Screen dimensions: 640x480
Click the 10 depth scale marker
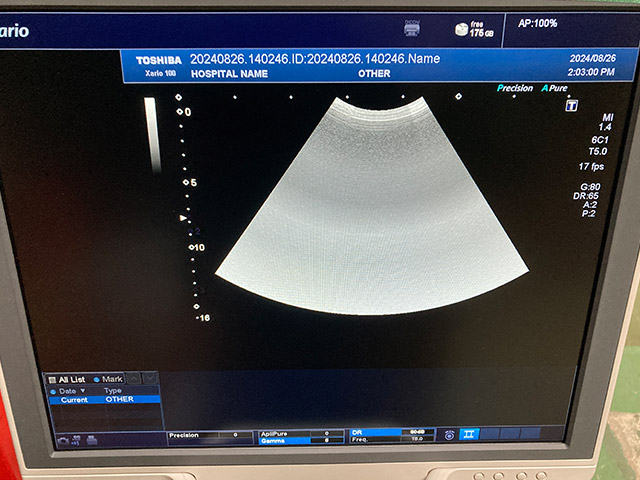pyautogui.click(x=197, y=247)
